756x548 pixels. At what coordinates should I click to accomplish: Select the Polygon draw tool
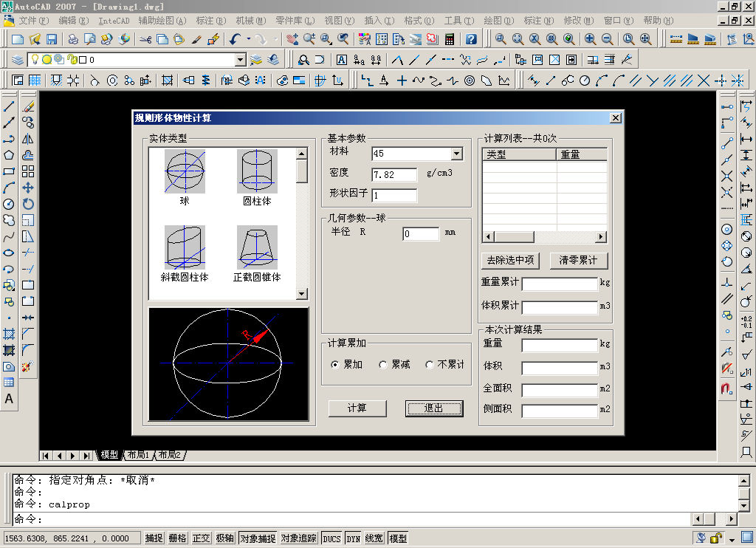coord(9,155)
